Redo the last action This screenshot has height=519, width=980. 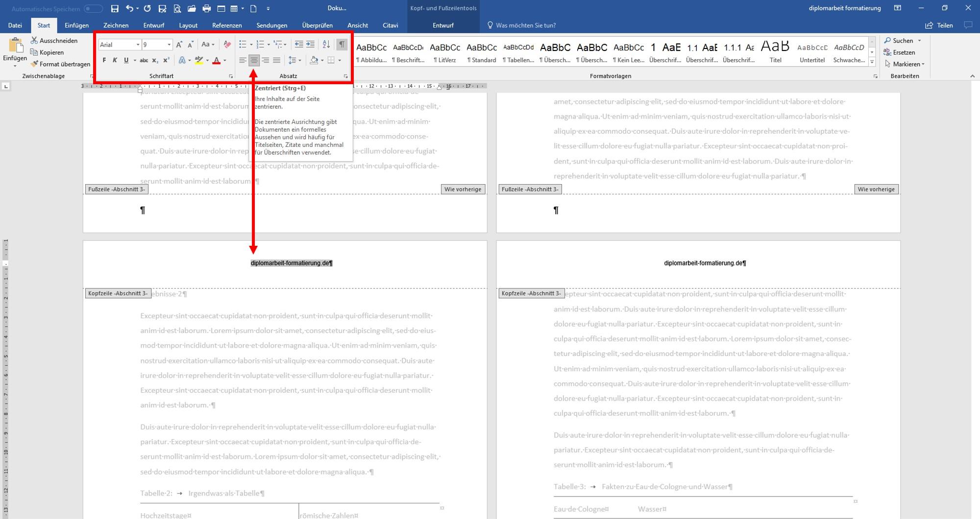pyautogui.click(x=147, y=8)
